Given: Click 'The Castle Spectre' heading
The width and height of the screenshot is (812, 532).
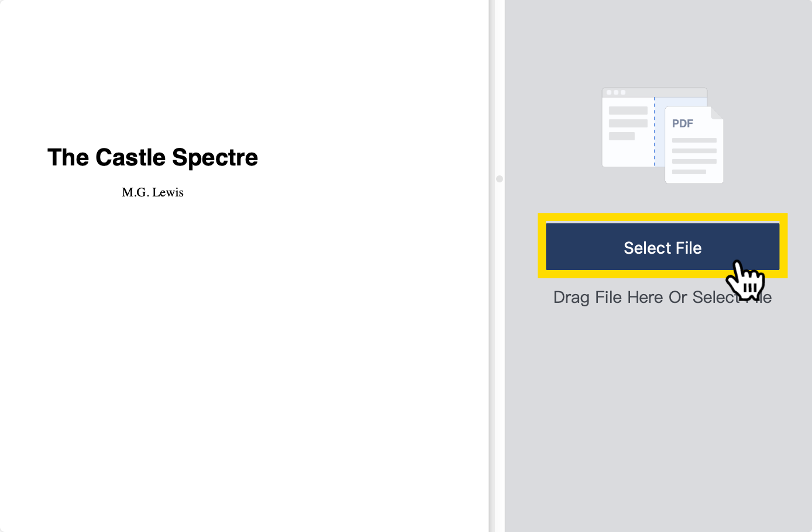Looking at the screenshot, I should [153, 157].
